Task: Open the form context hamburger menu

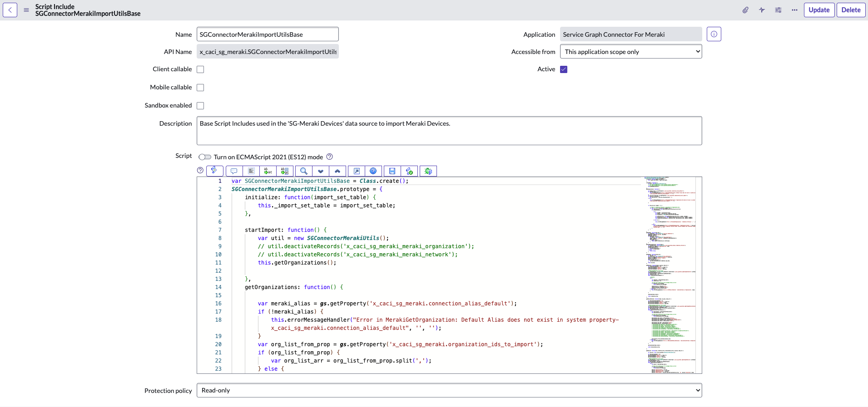Action: click(x=26, y=10)
